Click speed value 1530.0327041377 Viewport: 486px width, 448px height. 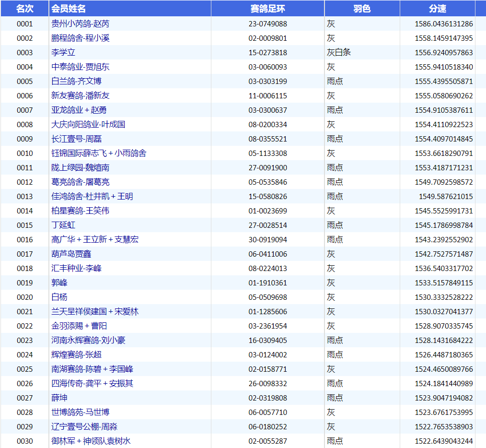[x=444, y=311]
